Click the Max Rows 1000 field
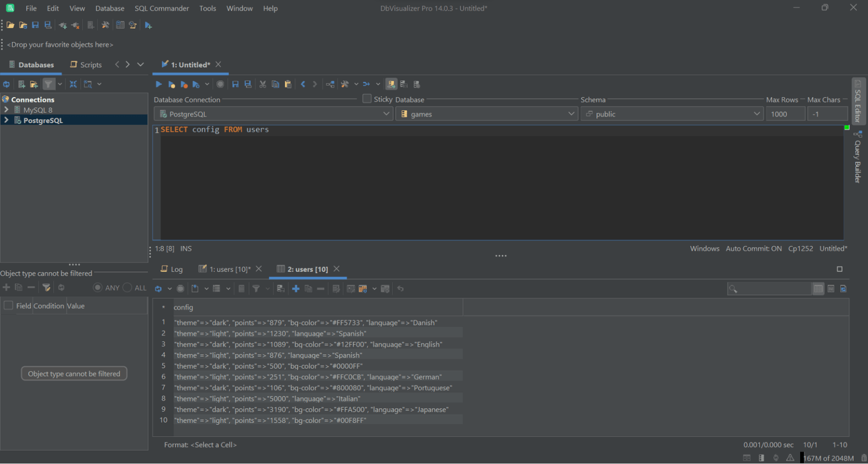This screenshot has width=868, height=464. click(785, 114)
